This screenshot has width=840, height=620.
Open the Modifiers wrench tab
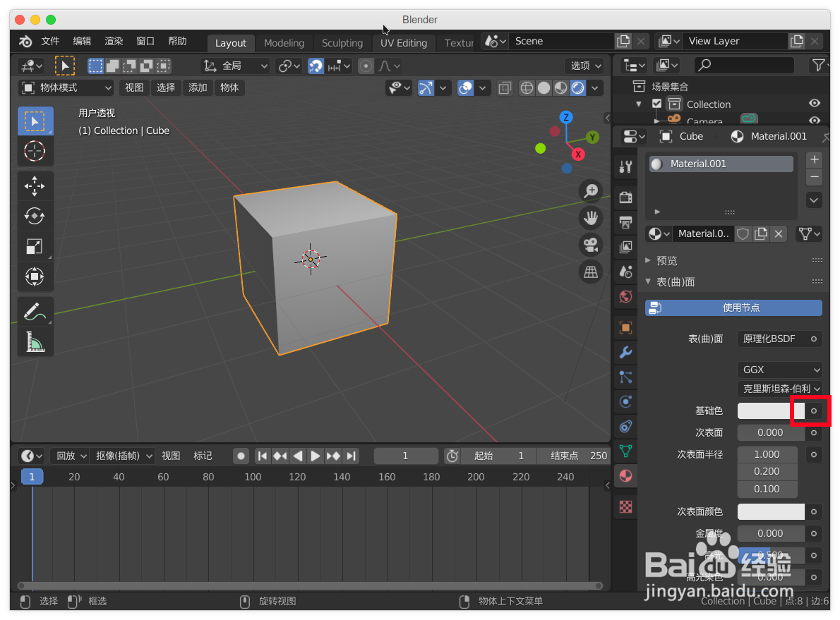(625, 352)
